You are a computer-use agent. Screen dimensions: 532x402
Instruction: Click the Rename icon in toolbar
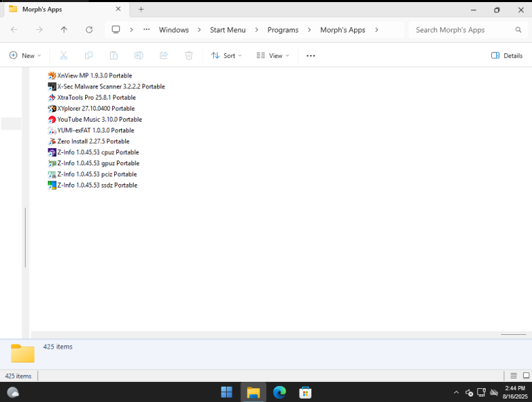pos(139,55)
